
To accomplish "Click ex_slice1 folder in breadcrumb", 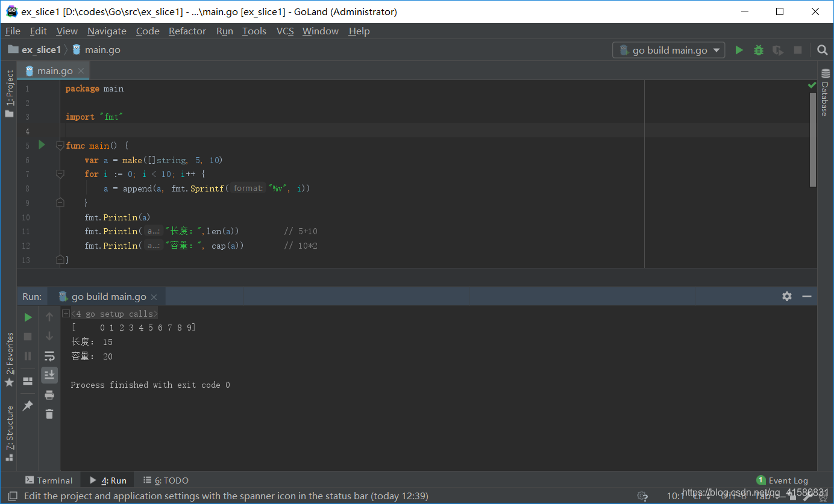I will click(x=35, y=49).
